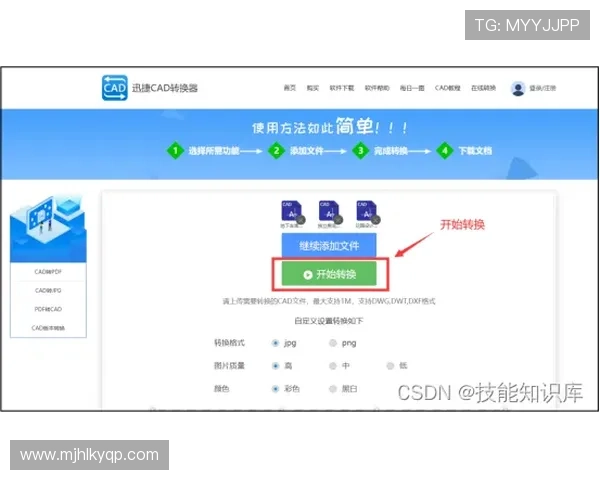The width and height of the screenshot is (600, 480).
Task: Select CAD转JPG in the sidebar
Action: pos(48,291)
